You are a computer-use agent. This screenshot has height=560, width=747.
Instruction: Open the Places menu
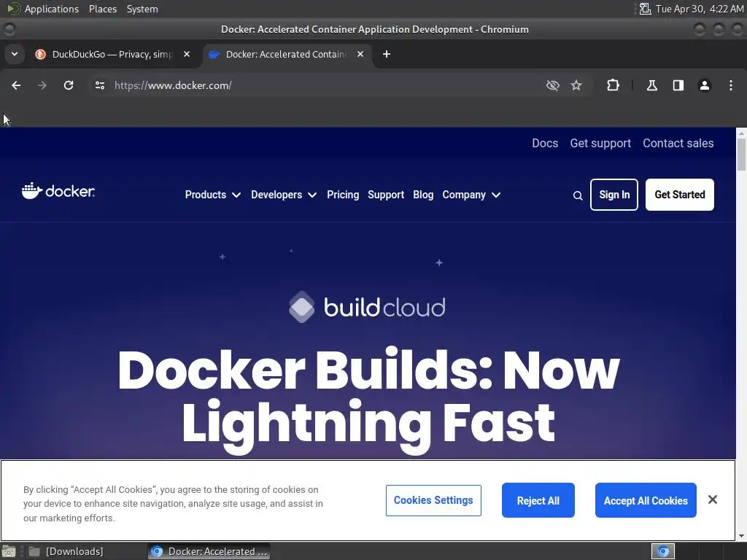[102, 9]
